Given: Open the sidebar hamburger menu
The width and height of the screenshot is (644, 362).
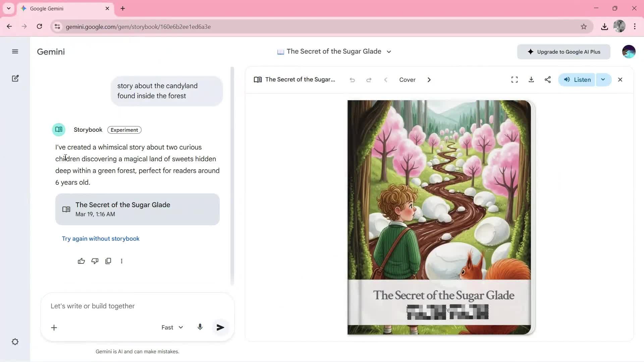Looking at the screenshot, I should tap(15, 52).
